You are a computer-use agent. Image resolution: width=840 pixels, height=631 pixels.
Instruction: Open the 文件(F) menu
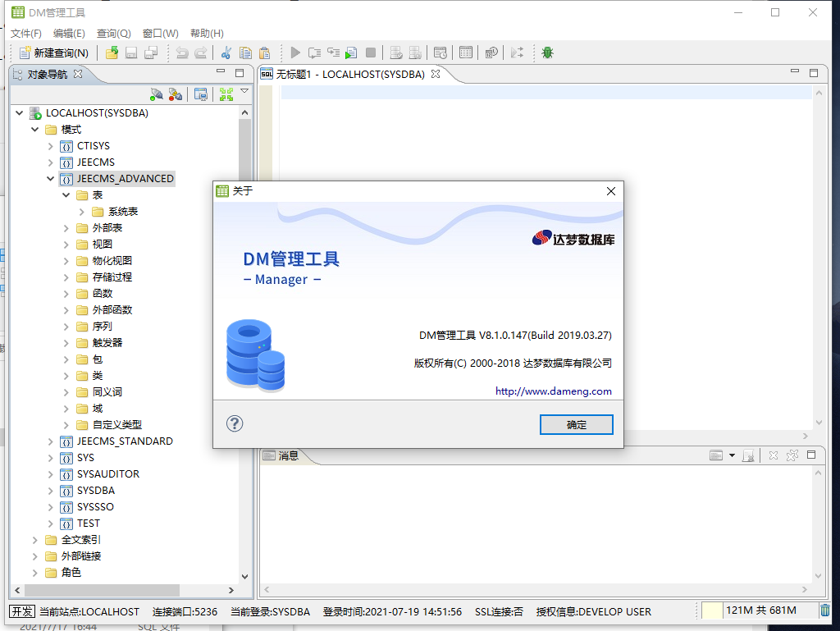point(25,33)
